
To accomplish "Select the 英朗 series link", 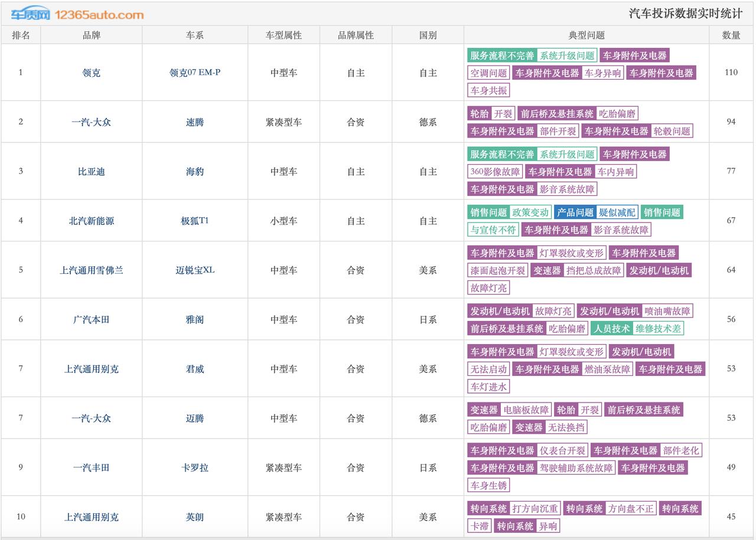I will click(194, 517).
